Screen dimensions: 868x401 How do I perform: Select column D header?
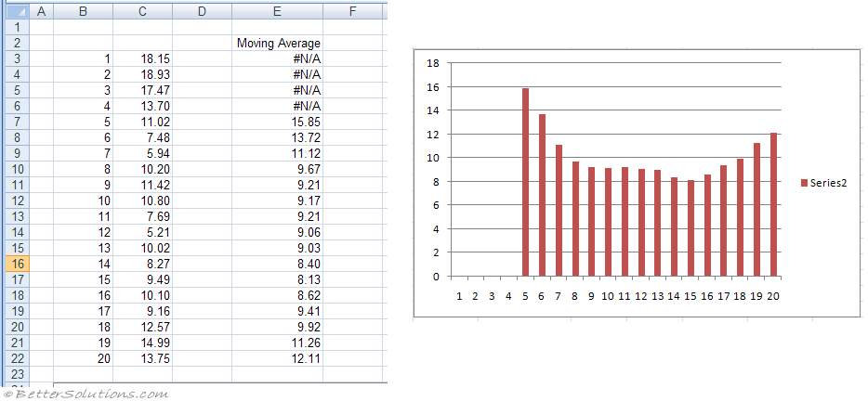click(202, 12)
